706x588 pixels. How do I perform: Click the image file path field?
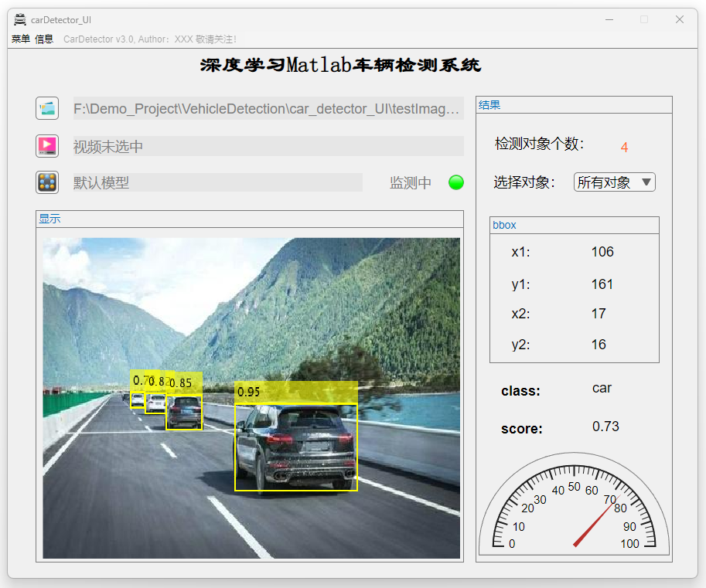tap(268, 109)
